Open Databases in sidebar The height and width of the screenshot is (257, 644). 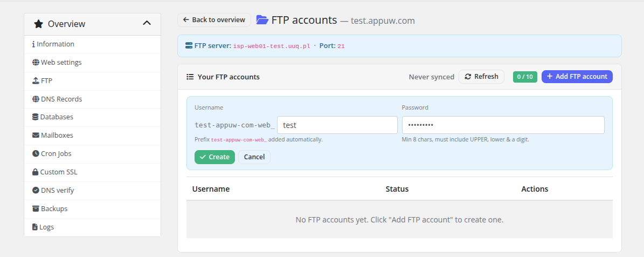92,117
